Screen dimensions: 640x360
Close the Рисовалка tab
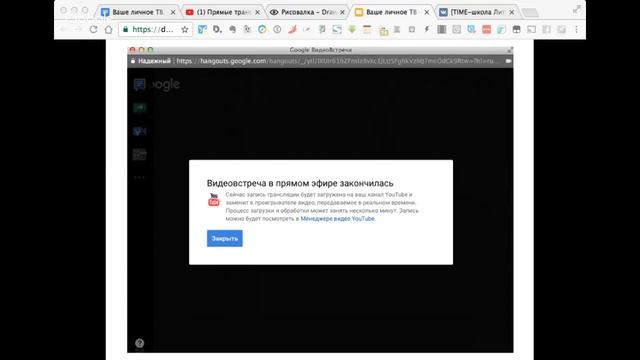click(342, 12)
